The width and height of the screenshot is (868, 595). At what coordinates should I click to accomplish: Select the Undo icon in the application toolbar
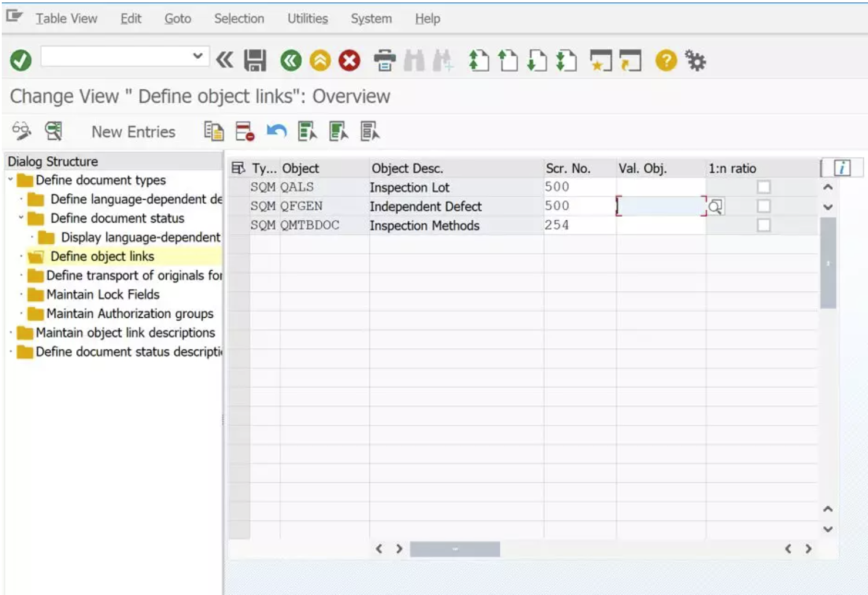click(x=276, y=131)
